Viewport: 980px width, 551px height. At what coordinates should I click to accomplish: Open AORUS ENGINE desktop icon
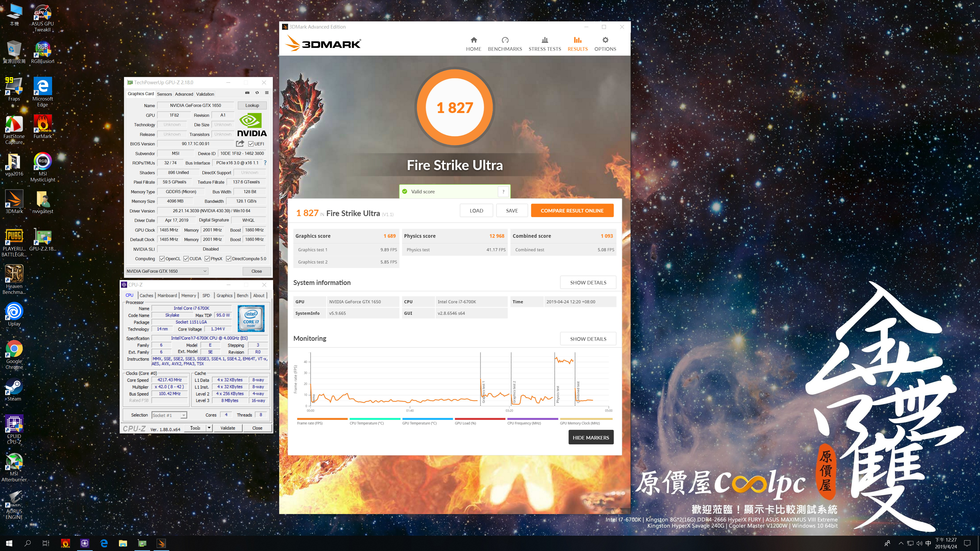14,505
